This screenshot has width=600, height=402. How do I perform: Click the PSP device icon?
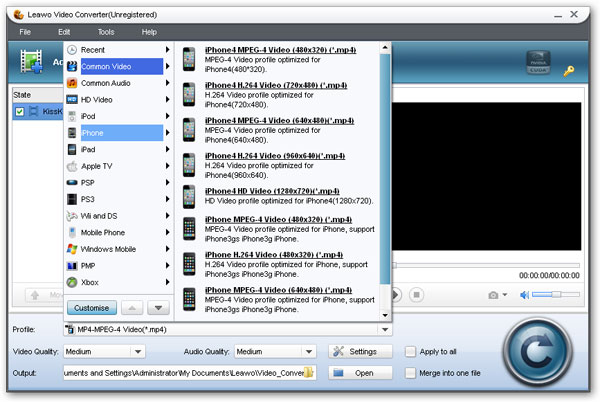(72, 182)
